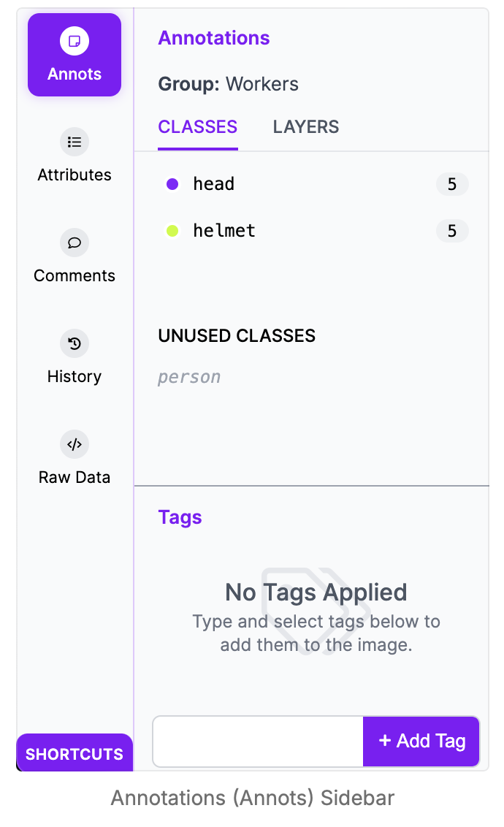Open the Attributes list icon
This screenshot has width=504, height=827.
[75, 142]
